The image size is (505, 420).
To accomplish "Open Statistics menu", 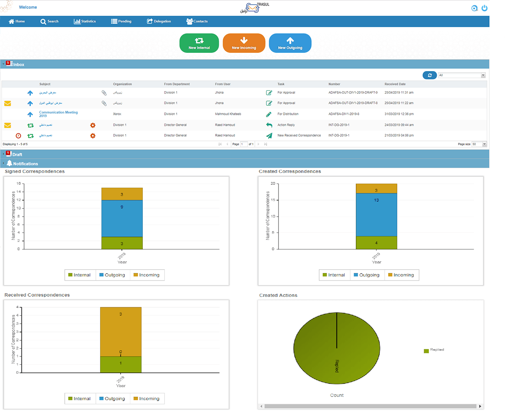I will [x=85, y=21].
